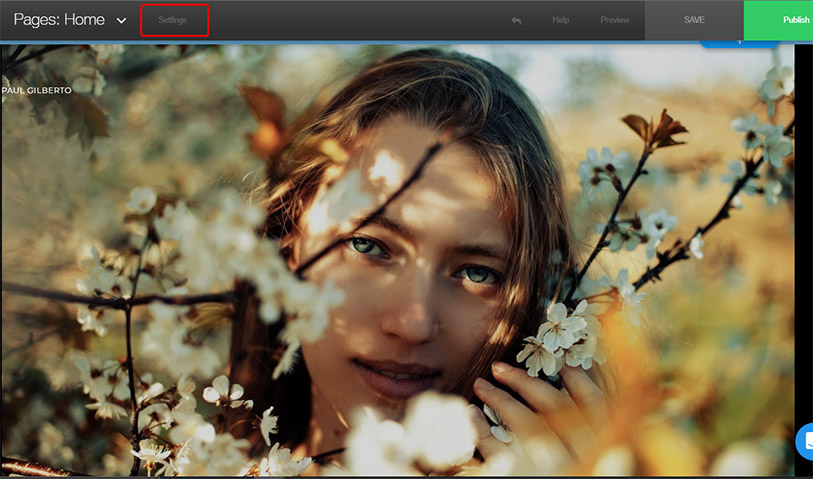813x479 pixels.
Task: Click empty toolbar area between Settings and undo
Action: click(350, 20)
